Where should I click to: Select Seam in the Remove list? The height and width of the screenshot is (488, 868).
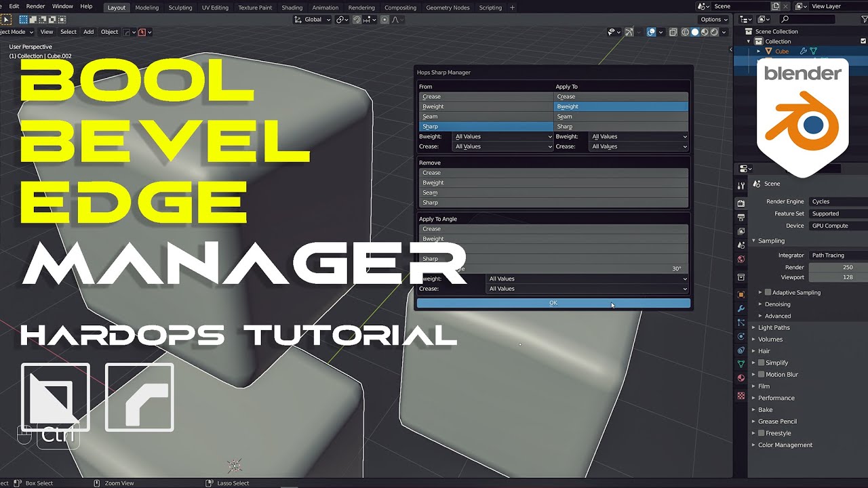click(553, 192)
